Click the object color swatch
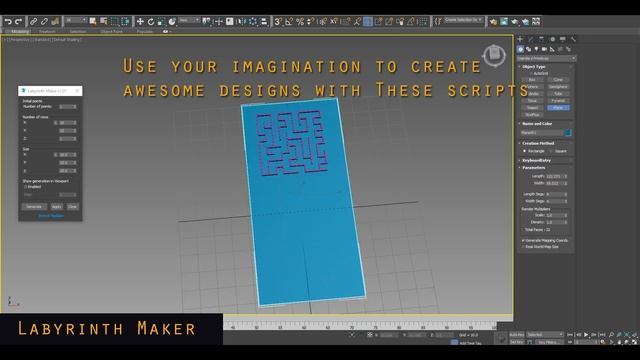This screenshot has width=640, height=360. coord(568,133)
